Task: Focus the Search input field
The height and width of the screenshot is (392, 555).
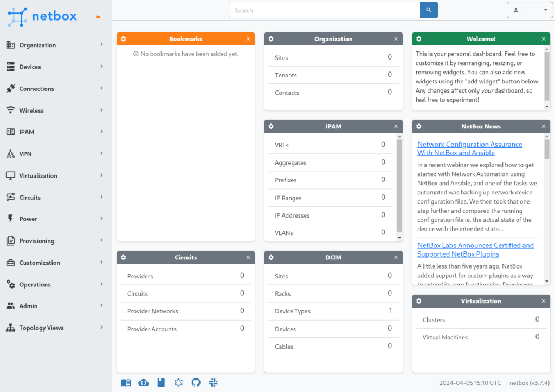Action: point(324,10)
